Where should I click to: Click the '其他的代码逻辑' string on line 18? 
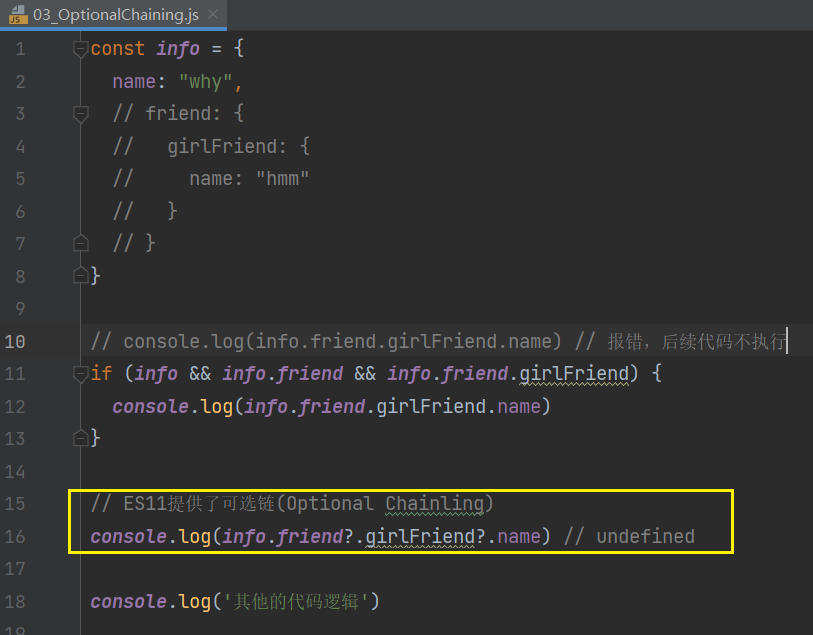296,601
